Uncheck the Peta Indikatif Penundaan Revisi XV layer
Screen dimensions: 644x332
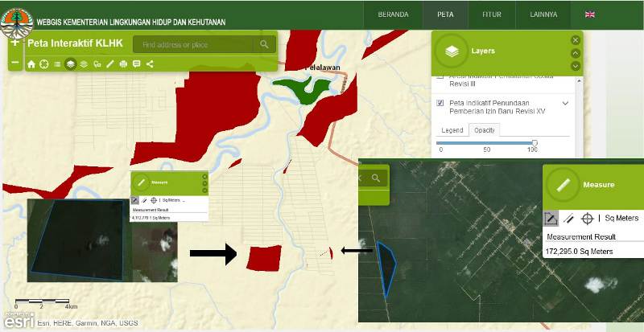pyautogui.click(x=440, y=103)
